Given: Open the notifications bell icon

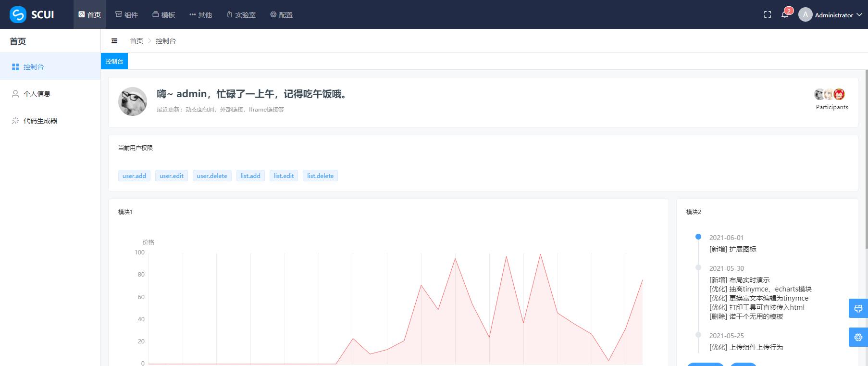Looking at the screenshot, I should 784,15.
